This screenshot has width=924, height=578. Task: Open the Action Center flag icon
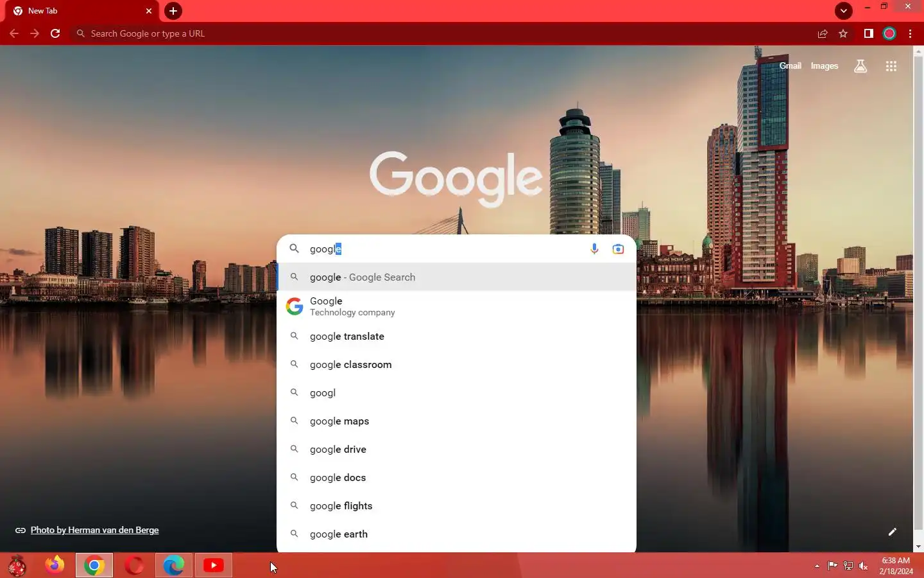(833, 566)
